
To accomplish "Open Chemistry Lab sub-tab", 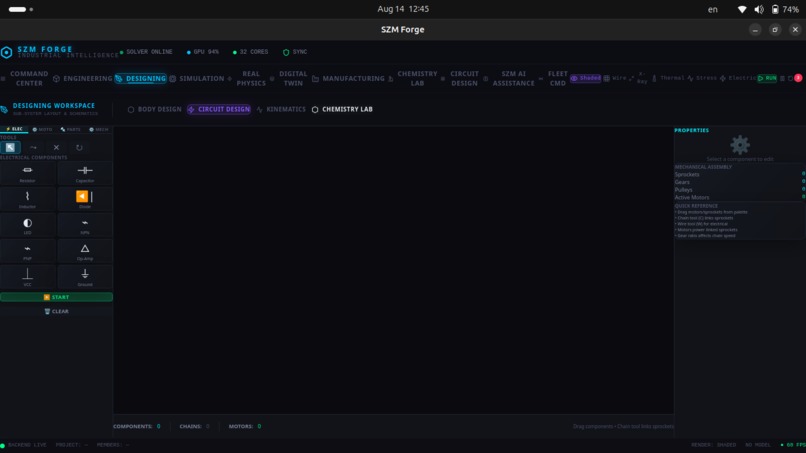I will pyautogui.click(x=342, y=110).
